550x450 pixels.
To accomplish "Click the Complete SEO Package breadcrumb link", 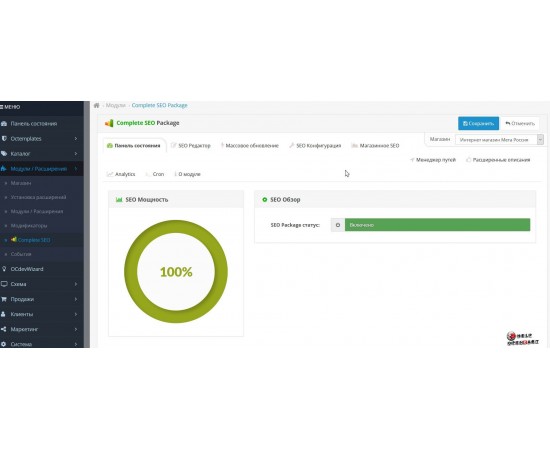I will (x=159, y=105).
